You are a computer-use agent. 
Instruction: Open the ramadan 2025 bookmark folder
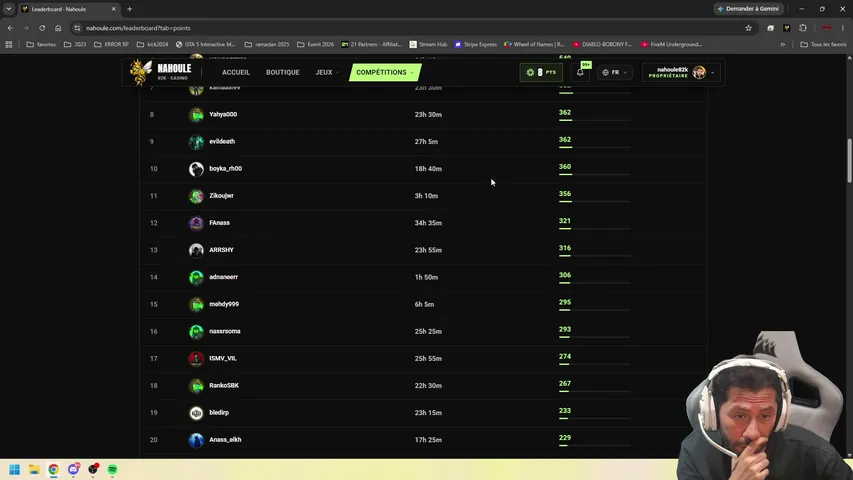267,44
